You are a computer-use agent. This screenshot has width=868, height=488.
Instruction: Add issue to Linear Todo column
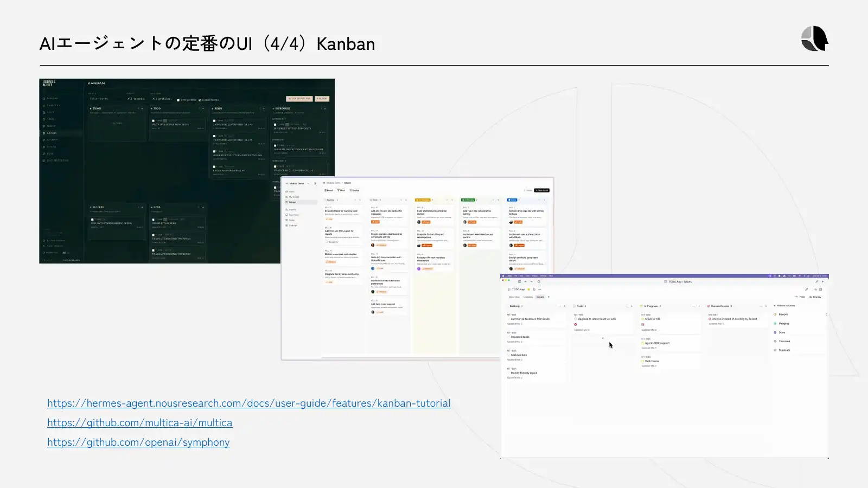[631, 306]
